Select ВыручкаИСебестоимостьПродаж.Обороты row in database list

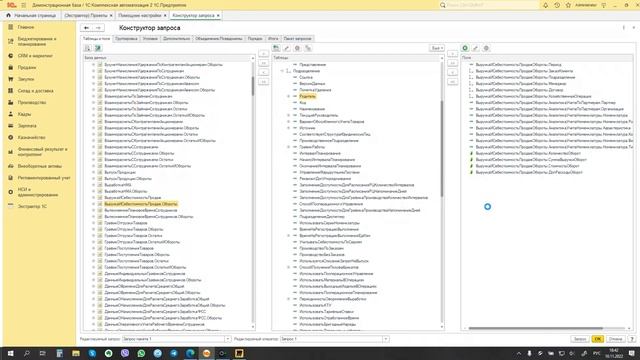[x=141, y=204]
